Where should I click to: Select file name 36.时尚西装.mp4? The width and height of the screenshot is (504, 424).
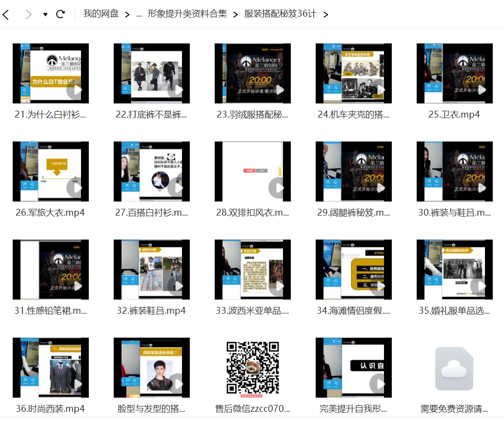pyautogui.click(x=50, y=408)
